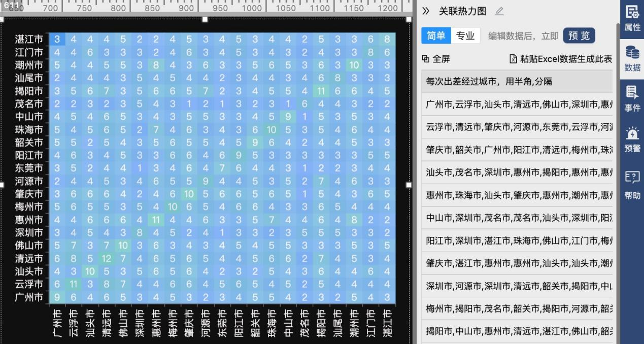
Task: Click heatmap cell 10 in 肇庆市 row
Action: (x=189, y=194)
